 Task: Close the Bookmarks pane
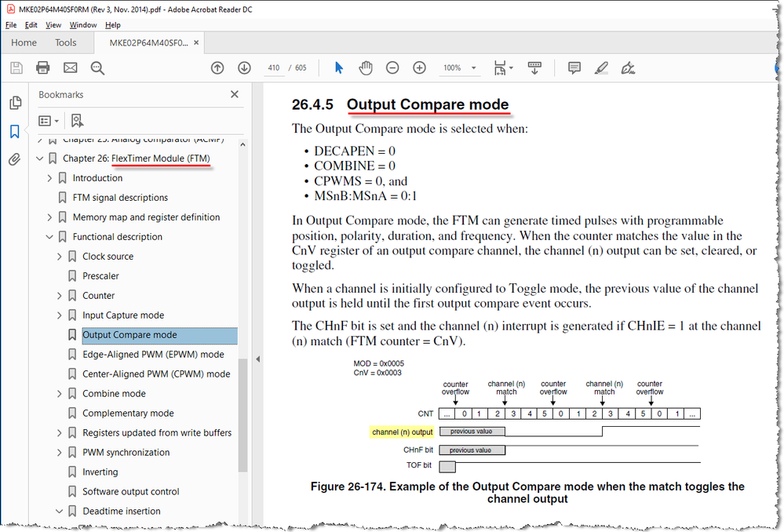(235, 94)
